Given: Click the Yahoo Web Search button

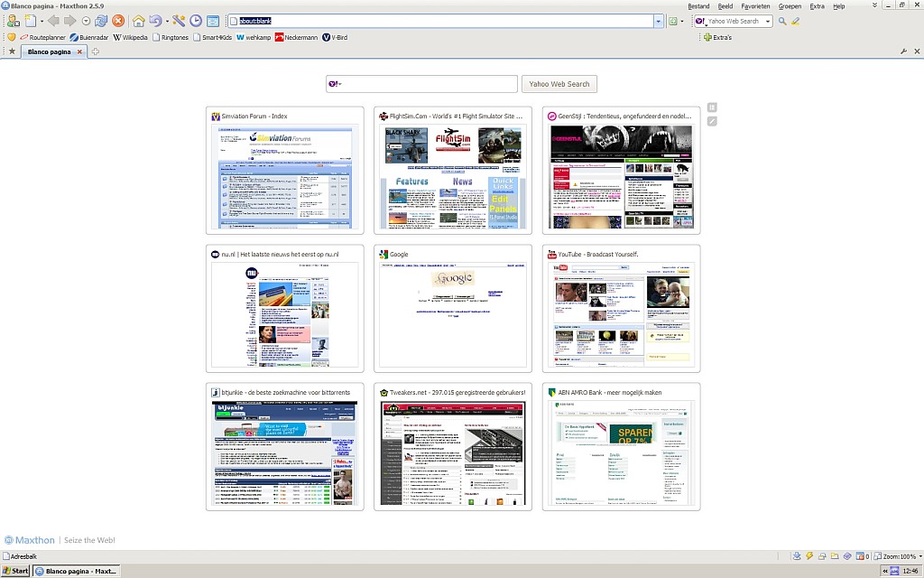Looking at the screenshot, I should click(559, 84).
